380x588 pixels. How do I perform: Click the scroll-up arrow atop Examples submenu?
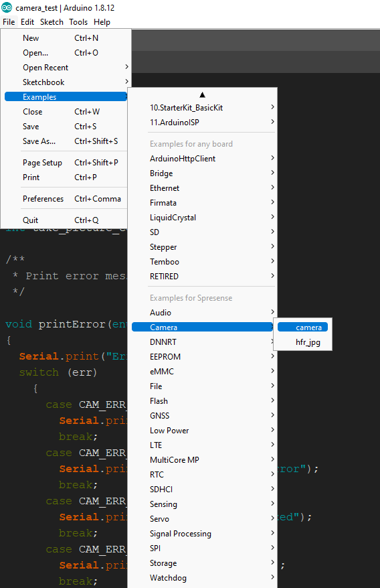click(202, 95)
